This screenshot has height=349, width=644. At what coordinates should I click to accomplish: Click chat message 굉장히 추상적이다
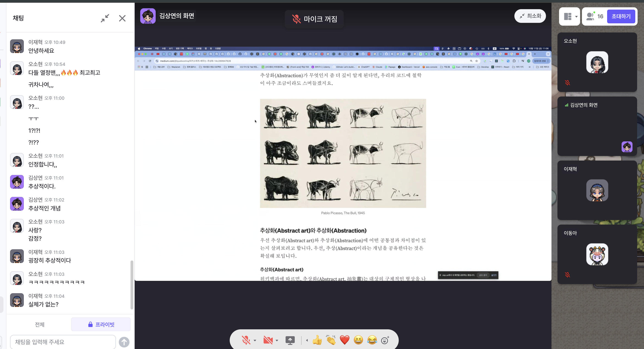(50, 260)
